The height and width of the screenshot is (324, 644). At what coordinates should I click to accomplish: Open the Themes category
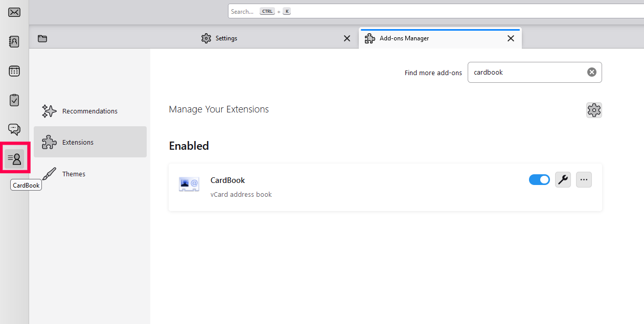coord(90,174)
